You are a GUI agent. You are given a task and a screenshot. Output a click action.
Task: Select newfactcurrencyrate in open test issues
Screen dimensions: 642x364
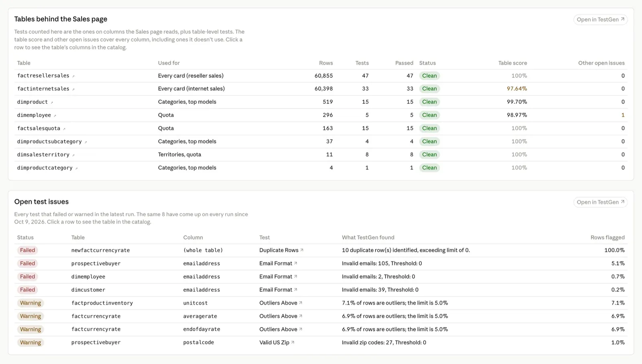[101, 250]
